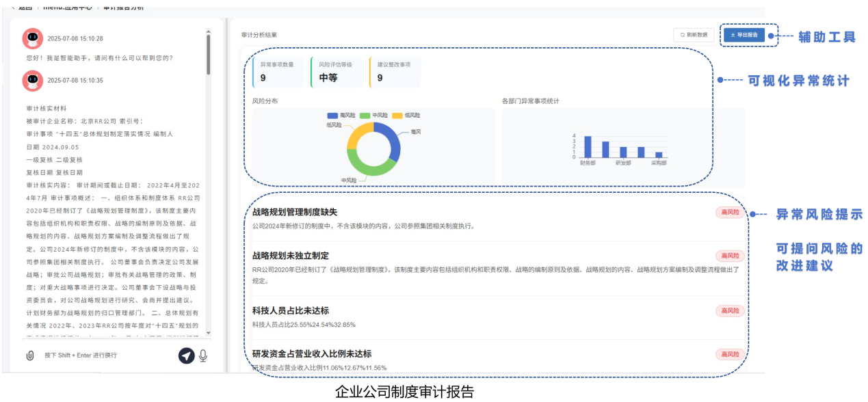This screenshot has width=868, height=402.
Task: Click the first robot assistant avatar
Action: click(33, 38)
